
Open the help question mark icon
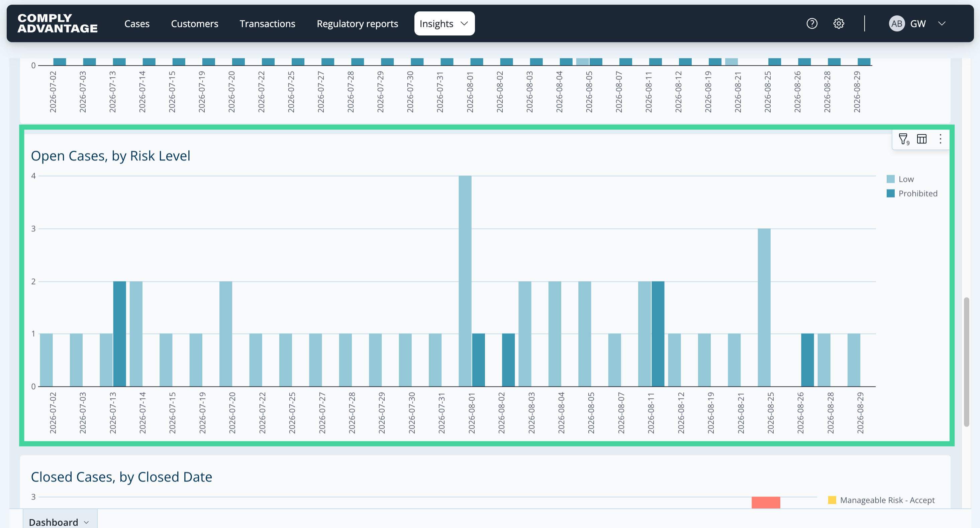pos(812,24)
